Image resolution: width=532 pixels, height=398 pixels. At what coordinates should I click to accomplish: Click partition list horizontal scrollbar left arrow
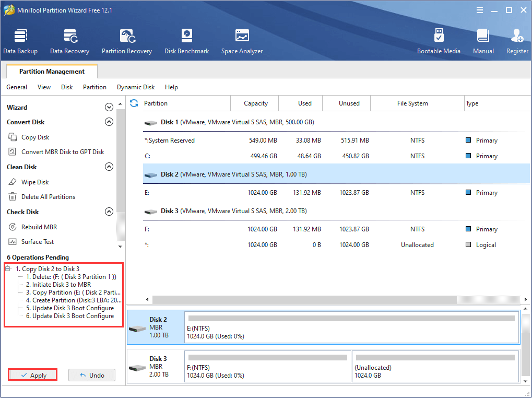tap(147, 300)
